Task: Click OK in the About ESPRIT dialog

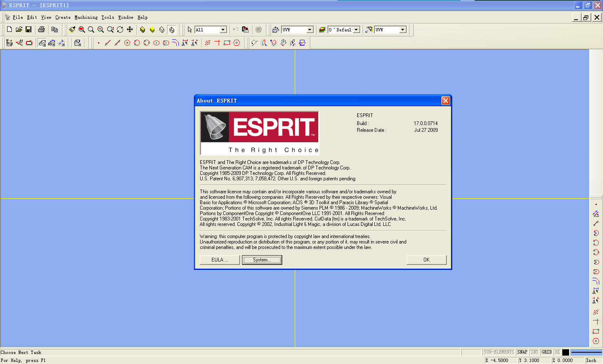Action: click(426, 260)
